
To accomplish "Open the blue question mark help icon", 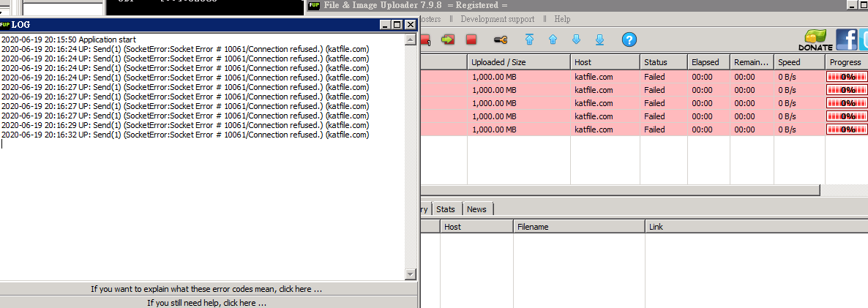I will (x=629, y=40).
